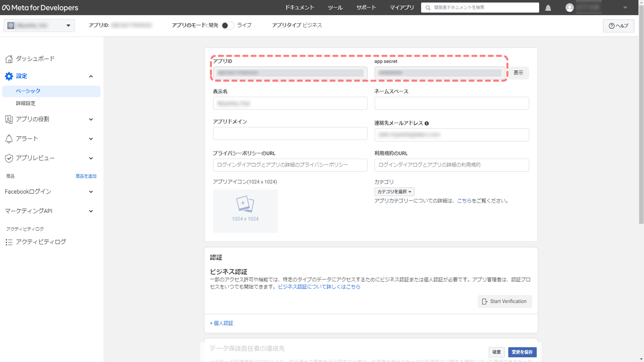
Task: Toggle app mode from 開発 to ライブ
Action: click(x=227, y=26)
